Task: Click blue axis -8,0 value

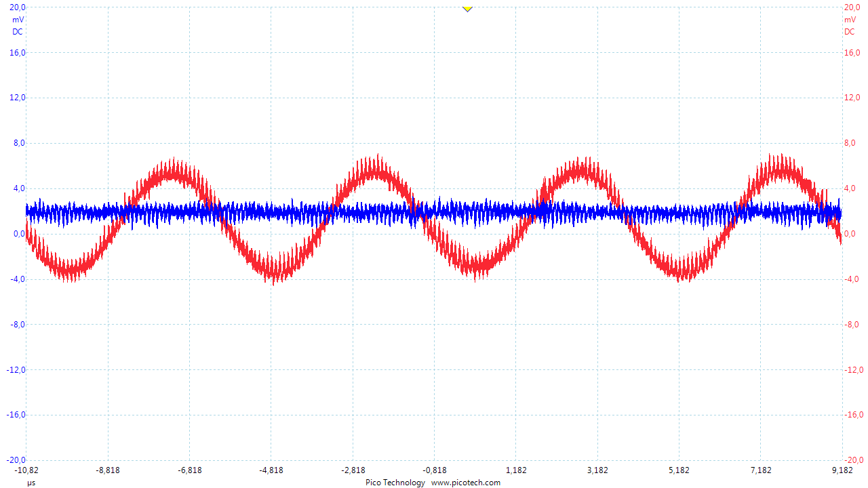Action: point(18,325)
